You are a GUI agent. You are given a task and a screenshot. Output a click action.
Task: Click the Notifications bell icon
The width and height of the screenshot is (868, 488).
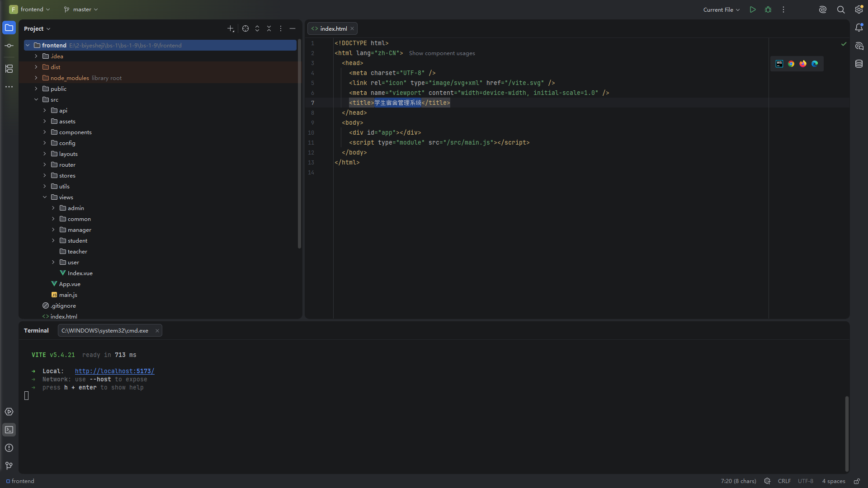pos(859,28)
